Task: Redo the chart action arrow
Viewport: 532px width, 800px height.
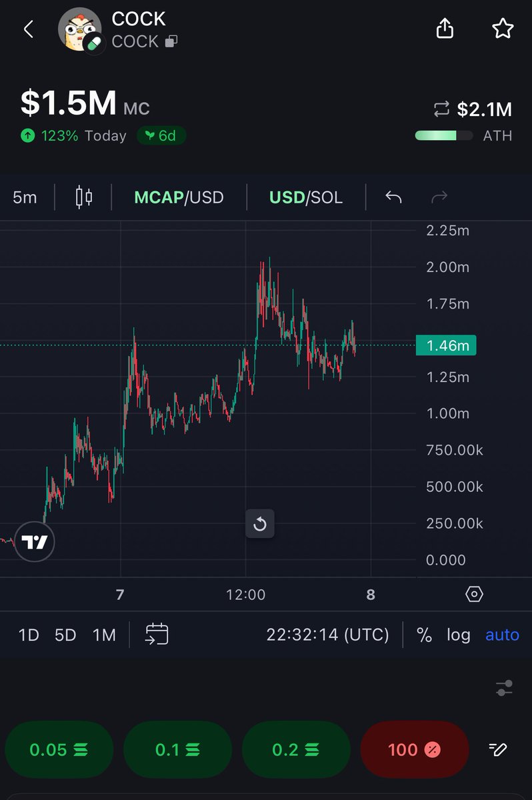Action: pyautogui.click(x=439, y=197)
